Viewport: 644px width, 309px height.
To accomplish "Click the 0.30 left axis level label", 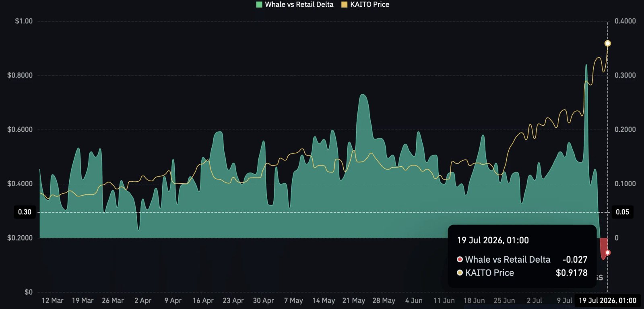I will pyautogui.click(x=25, y=212).
